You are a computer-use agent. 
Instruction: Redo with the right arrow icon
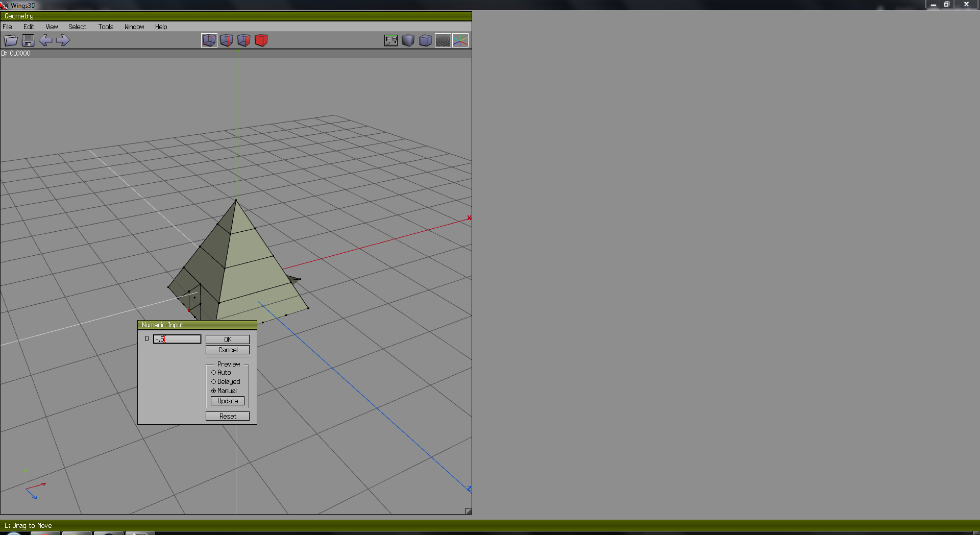click(63, 40)
